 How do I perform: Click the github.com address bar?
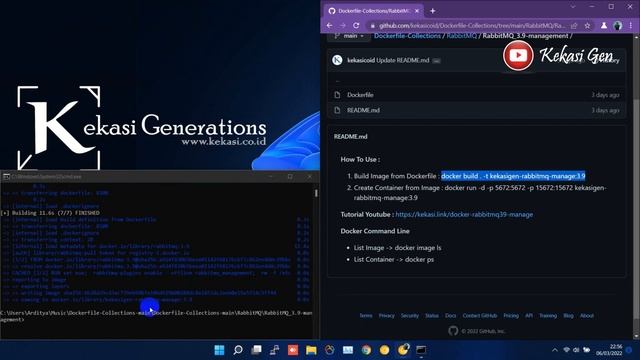(471, 25)
